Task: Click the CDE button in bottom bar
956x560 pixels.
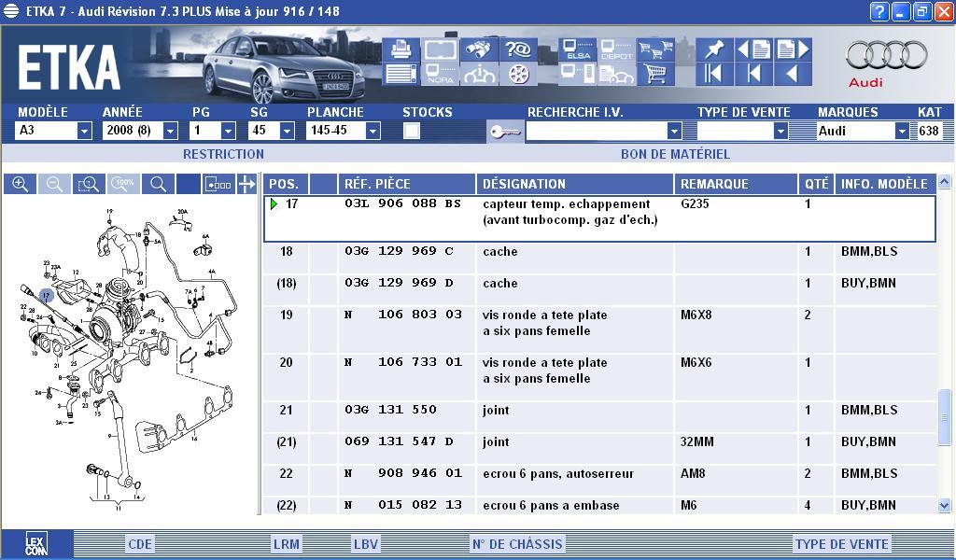Action: point(140,543)
